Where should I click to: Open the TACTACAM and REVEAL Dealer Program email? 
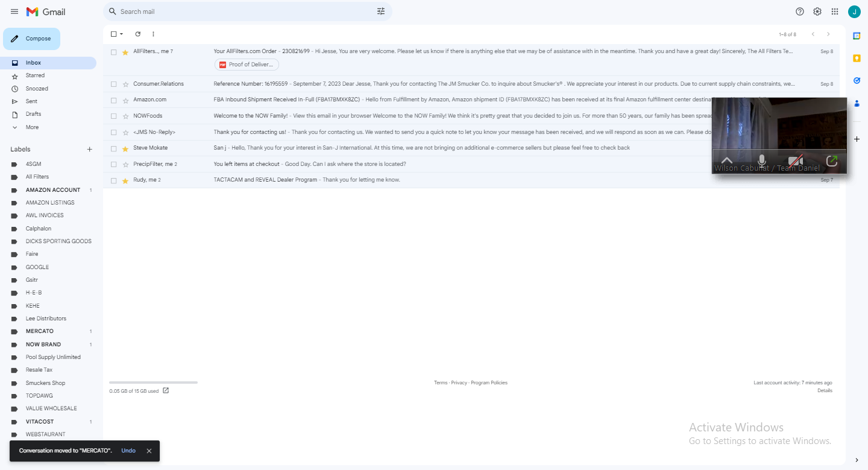click(x=471, y=180)
